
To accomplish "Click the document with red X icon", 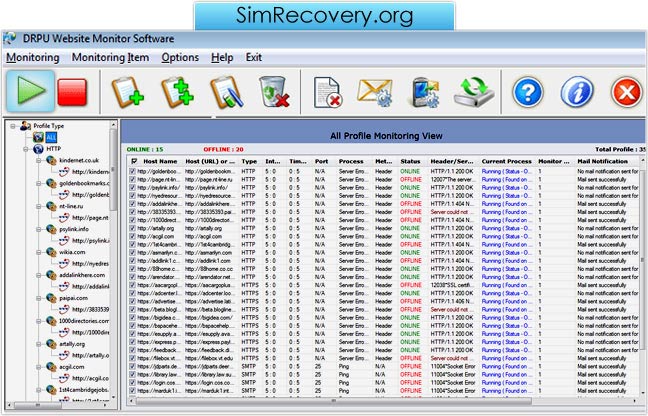I will click(x=327, y=93).
